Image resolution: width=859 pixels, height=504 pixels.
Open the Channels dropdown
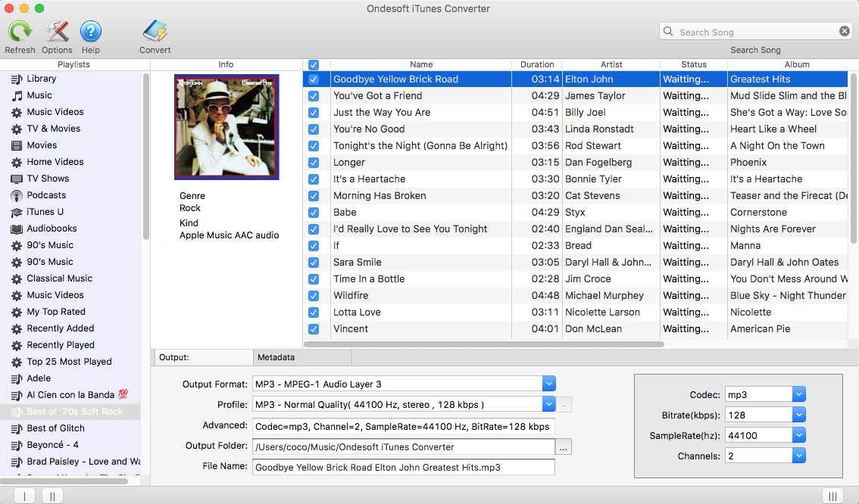[798, 456]
